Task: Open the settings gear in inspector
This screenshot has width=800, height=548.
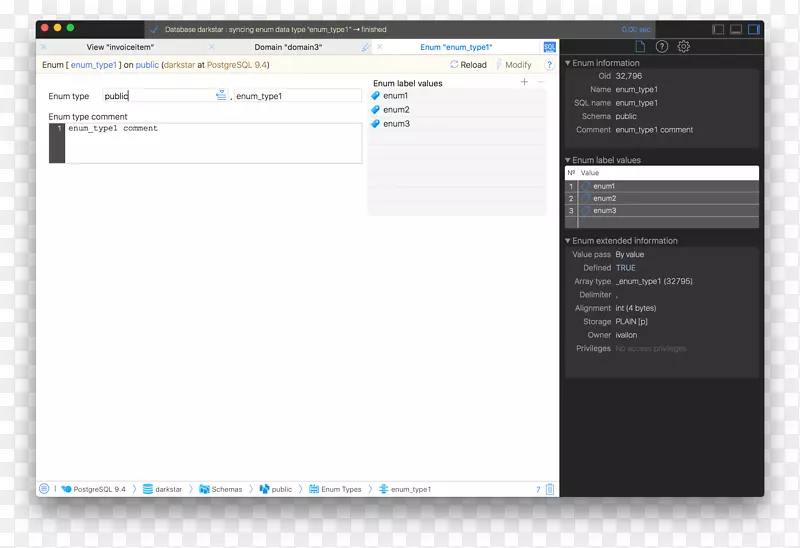Action: (684, 47)
